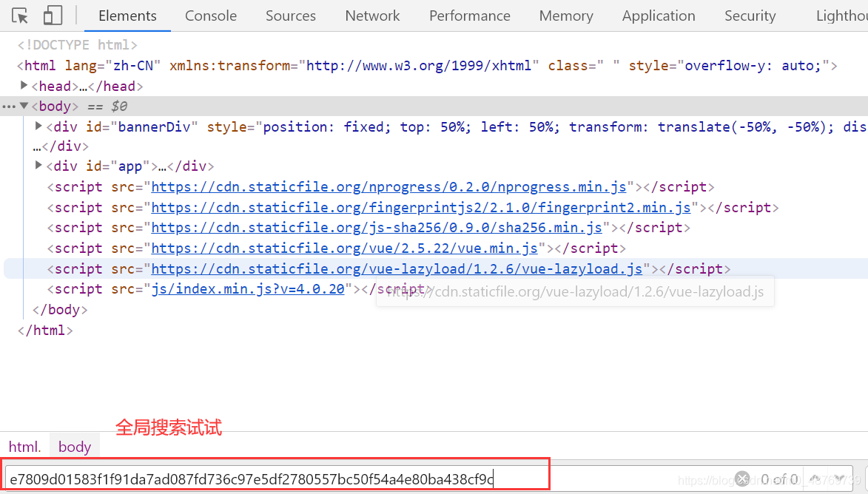
Task: Select the html breadcrumb
Action: 25,447
